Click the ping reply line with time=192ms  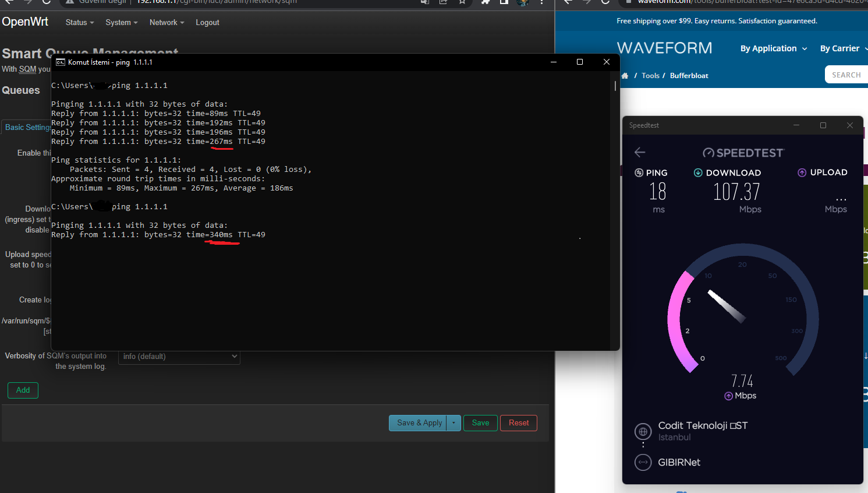coord(158,123)
